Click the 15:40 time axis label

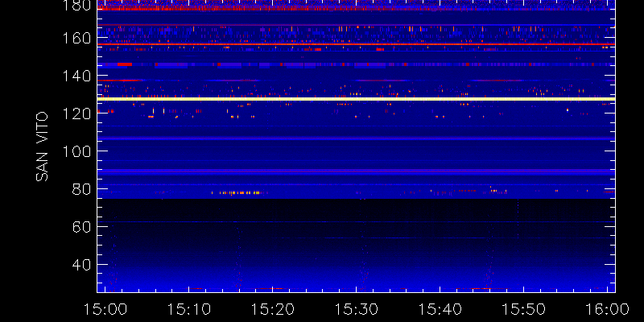tap(440, 309)
